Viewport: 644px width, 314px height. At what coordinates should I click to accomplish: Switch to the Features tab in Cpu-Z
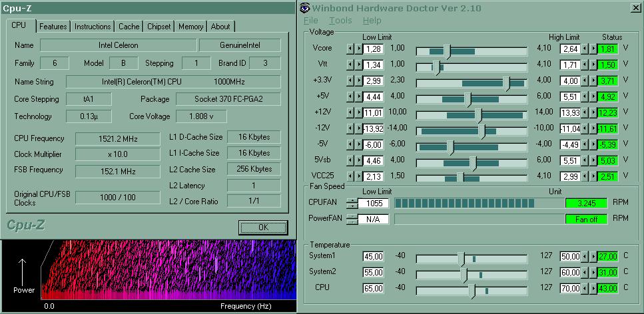[53, 26]
